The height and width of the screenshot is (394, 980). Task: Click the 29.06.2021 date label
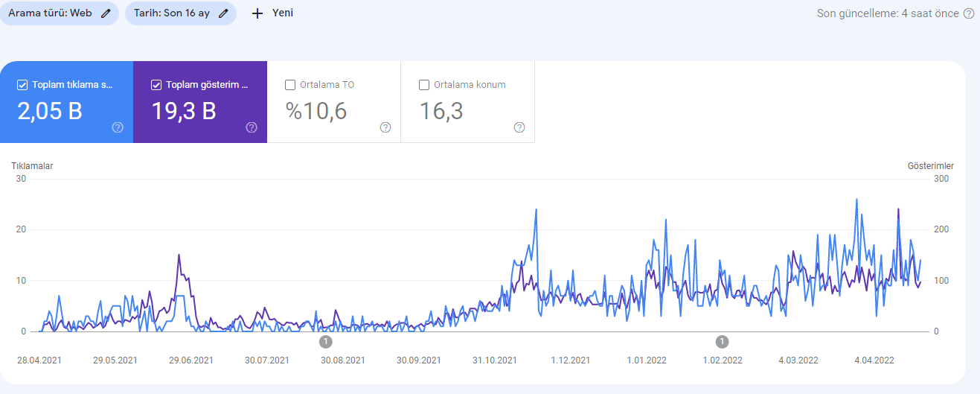coord(191,360)
